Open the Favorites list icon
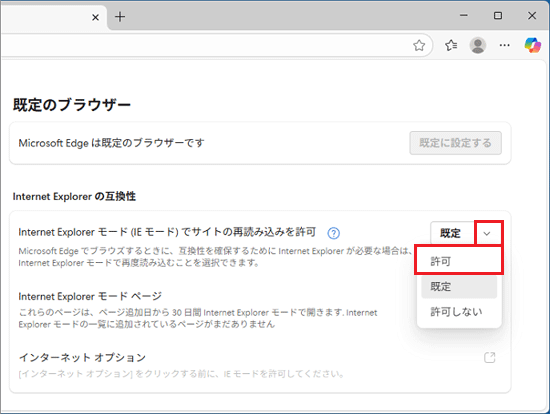 tap(451, 45)
